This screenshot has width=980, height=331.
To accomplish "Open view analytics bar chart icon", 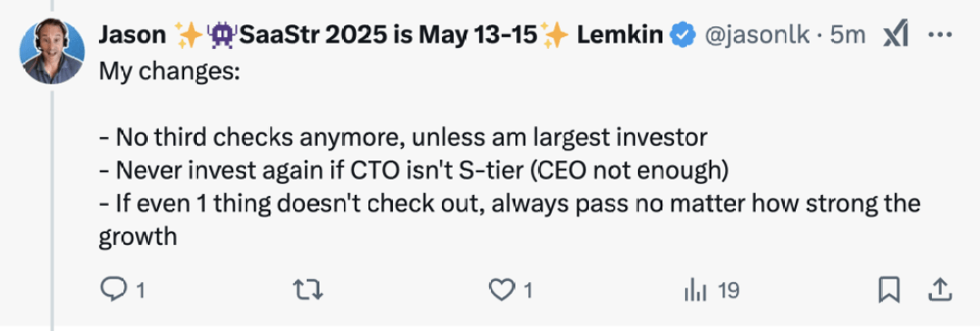I will pyautogui.click(x=696, y=290).
